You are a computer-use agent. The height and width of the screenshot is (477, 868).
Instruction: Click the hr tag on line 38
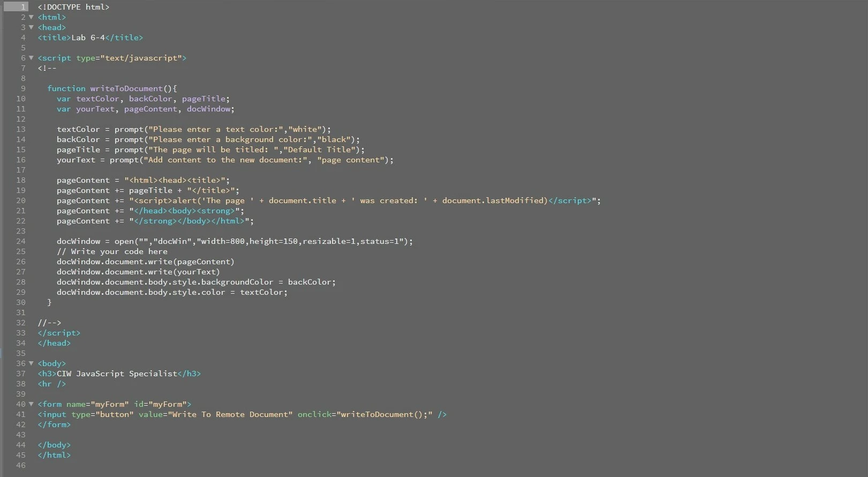[x=52, y=384]
